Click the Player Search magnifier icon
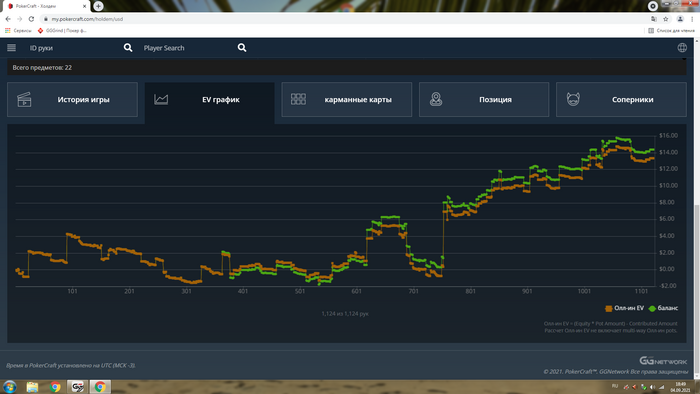This screenshot has height=394, width=700. coord(242,48)
